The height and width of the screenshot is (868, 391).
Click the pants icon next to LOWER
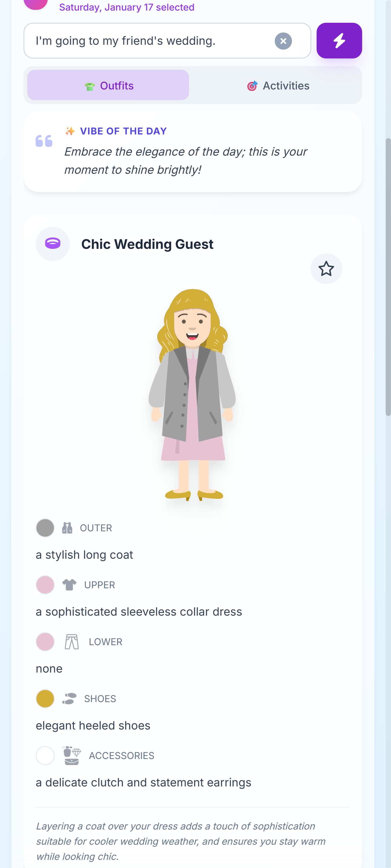[x=72, y=642]
